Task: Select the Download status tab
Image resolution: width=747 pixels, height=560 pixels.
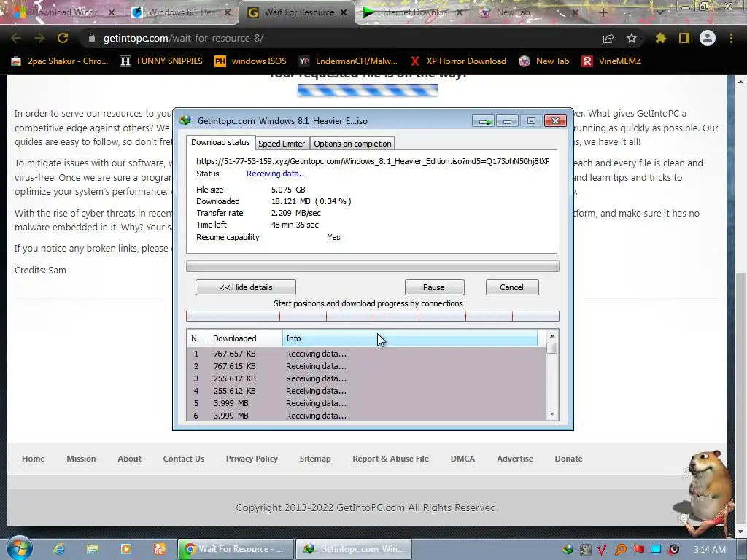Action: [220, 142]
